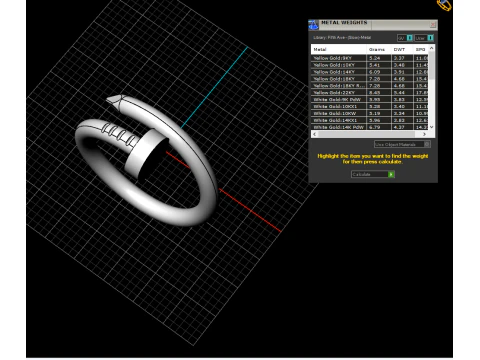Select the Yellow Gold:10KY row
The height and width of the screenshot is (360, 480).
pyautogui.click(x=370, y=65)
